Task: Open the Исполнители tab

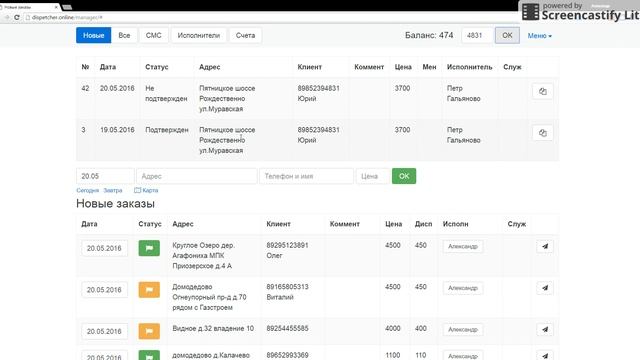Action: 199,36
